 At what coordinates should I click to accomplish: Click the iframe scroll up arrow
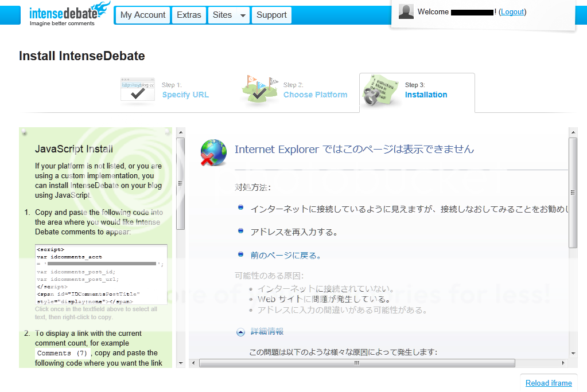coord(573,132)
